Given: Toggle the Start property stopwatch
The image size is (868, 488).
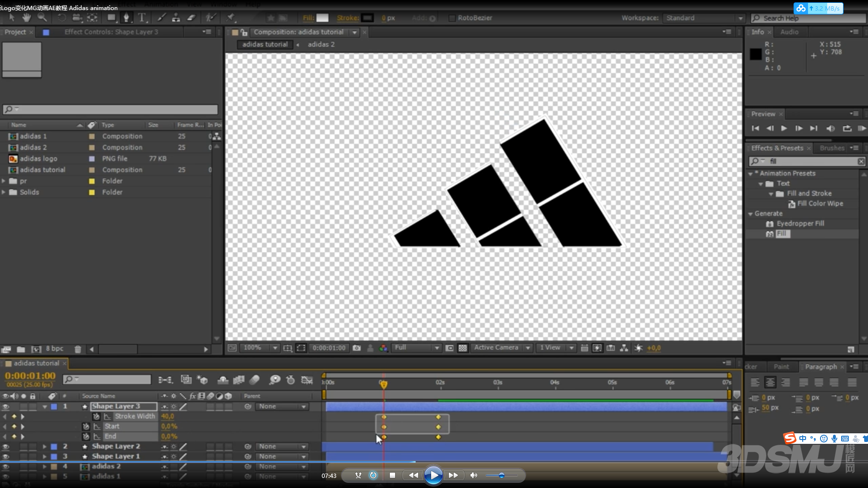Looking at the screenshot, I should [86, 426].
